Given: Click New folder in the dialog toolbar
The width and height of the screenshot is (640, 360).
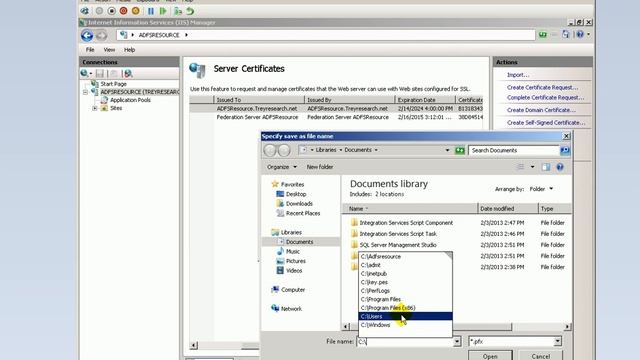Looking at the screenshot, I should coord(320,167).
